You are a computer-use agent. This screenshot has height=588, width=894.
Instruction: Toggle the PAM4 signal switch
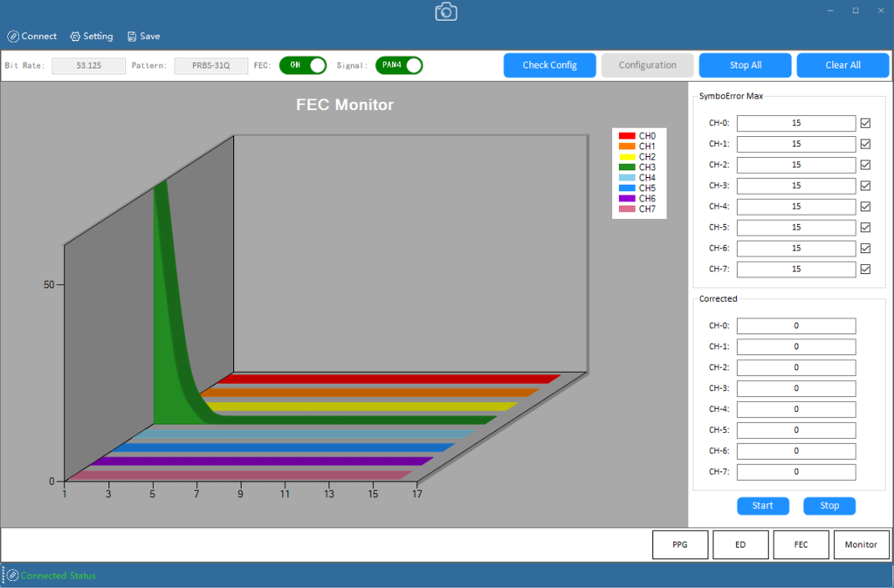pos(399,65)
